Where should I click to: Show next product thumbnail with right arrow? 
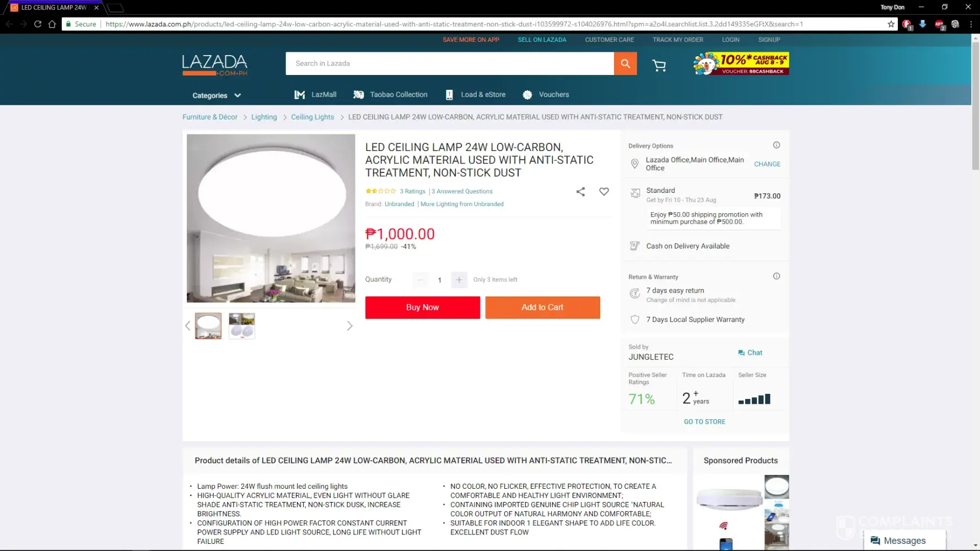(x=349, y=326)
